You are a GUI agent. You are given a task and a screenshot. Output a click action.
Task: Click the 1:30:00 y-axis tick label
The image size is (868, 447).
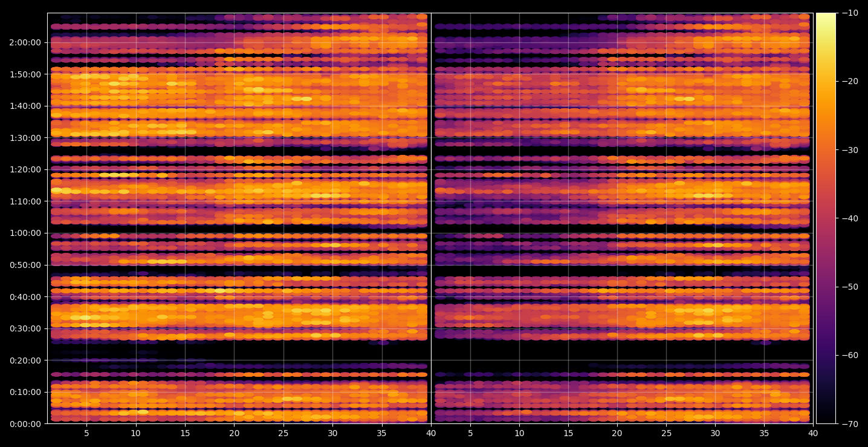25,138
